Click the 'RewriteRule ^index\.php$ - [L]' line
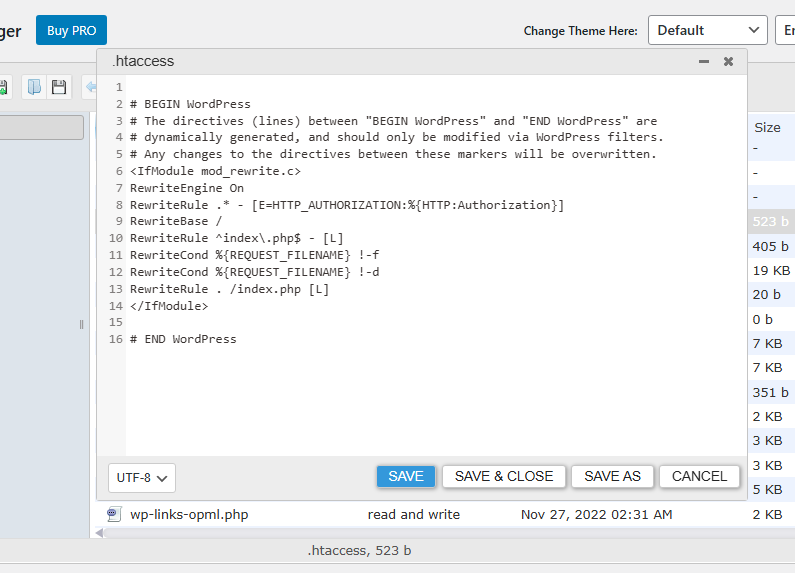795x573 pixels. tap(237, 238)
